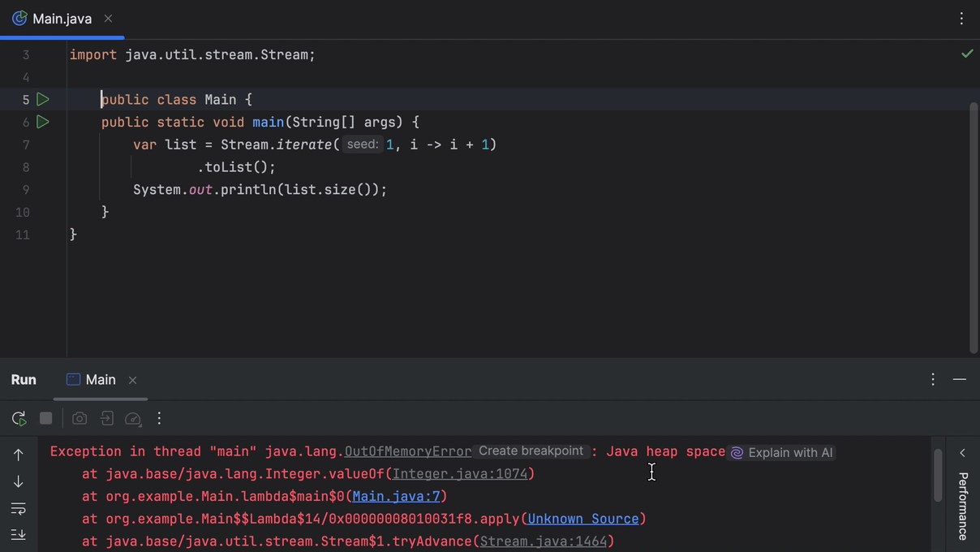This screenshot has height=552, width=980.
Task: Open the Run toolbar overflow menu
Action: pyautogui.click(x=159, y=418)
